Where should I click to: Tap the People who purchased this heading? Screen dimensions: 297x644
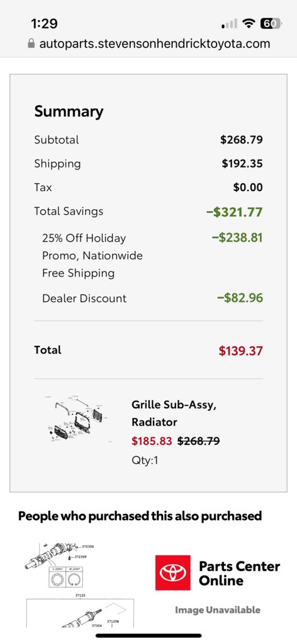tap(140, 516)
